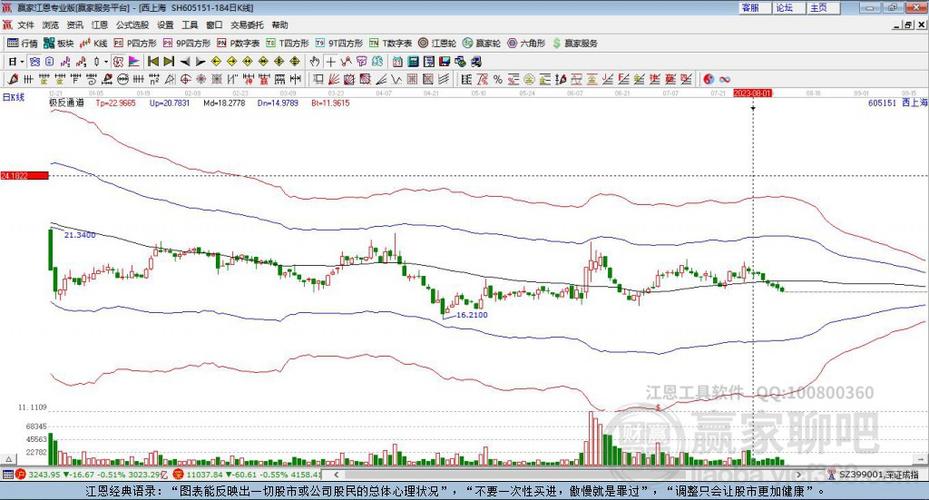The image size is (929, 500).
Task: Click the Tp=22.9665 indicator value
Action: click(116, 103)
